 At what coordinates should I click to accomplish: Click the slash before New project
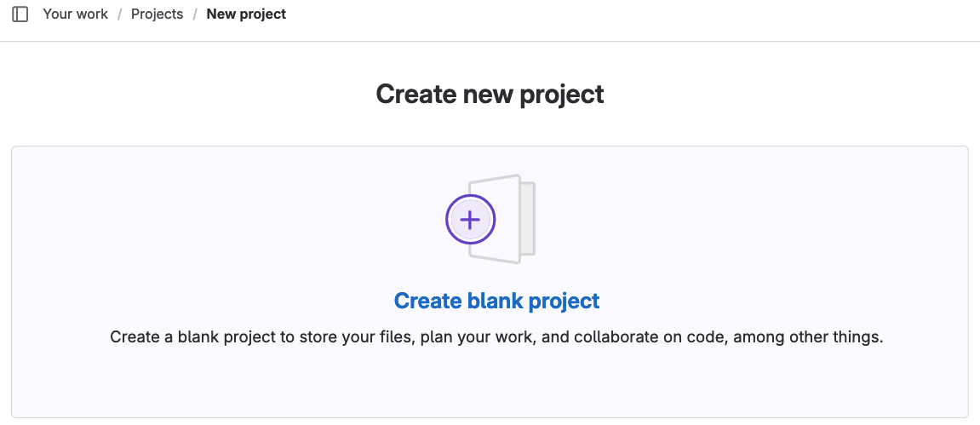point(195,14)
